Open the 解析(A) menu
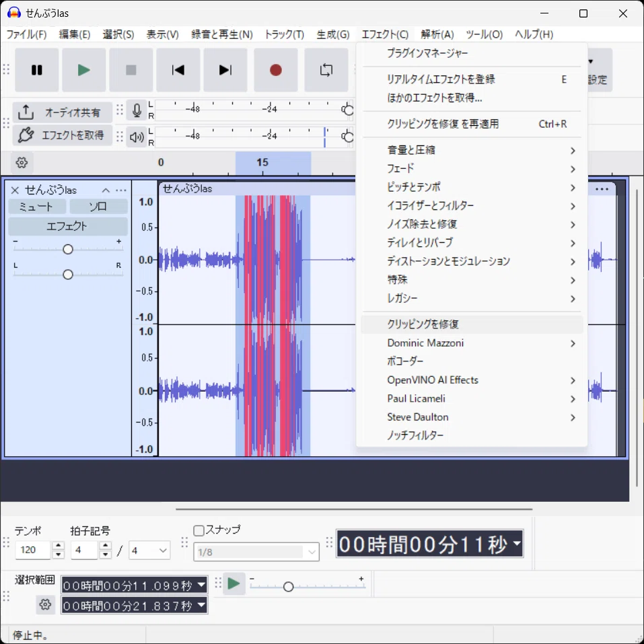The height and width of the screenshot is (644, 644). 437,34
